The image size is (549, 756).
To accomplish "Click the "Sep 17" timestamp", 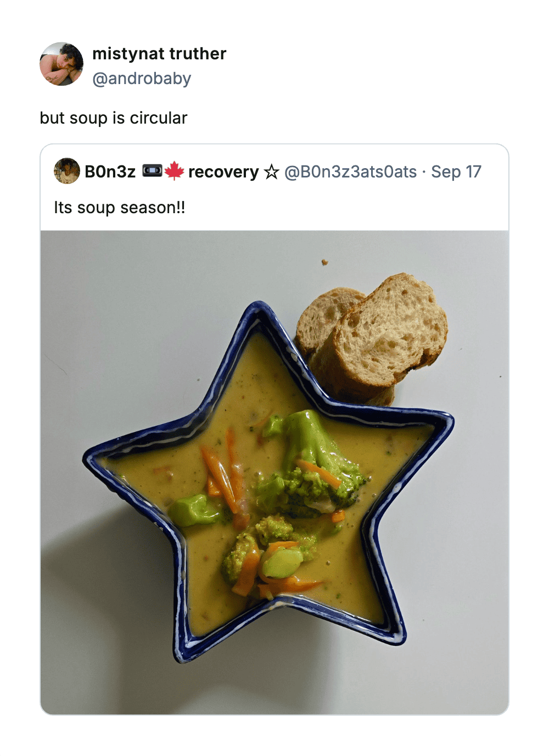I will tap(456, 172).
